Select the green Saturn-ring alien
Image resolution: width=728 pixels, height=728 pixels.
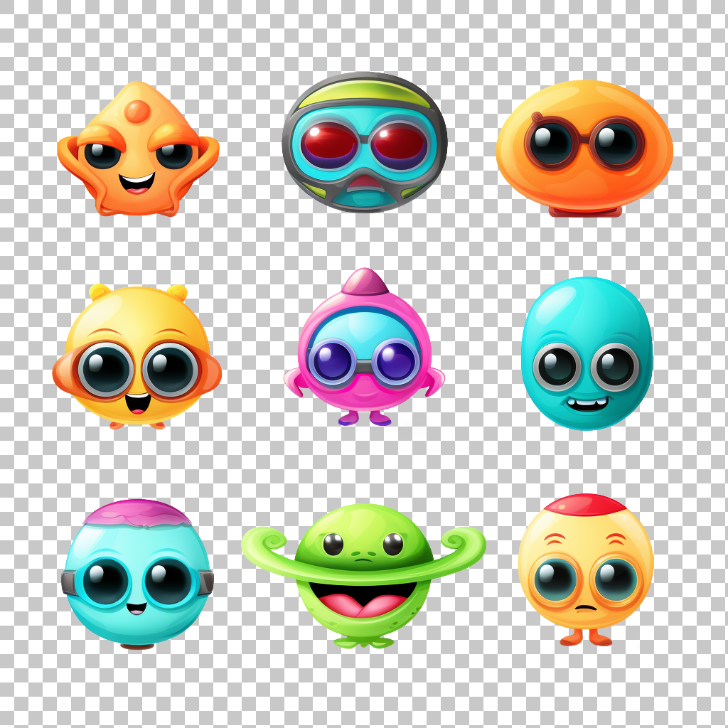click(363, 576)
